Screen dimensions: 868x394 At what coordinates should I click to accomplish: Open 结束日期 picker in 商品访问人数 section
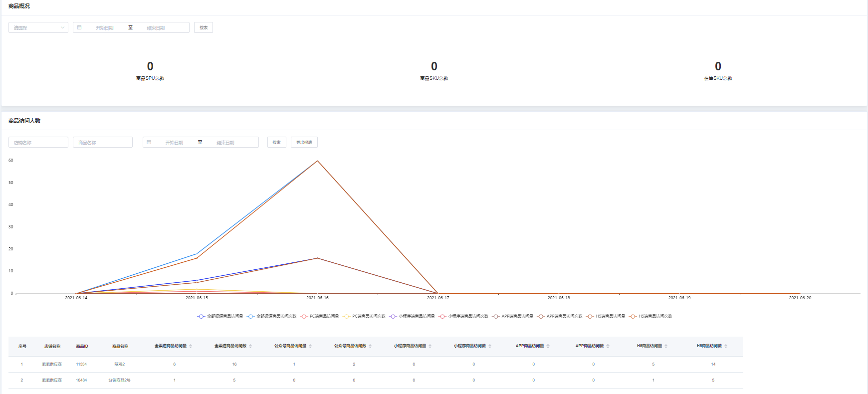click(x=225, y=143)
